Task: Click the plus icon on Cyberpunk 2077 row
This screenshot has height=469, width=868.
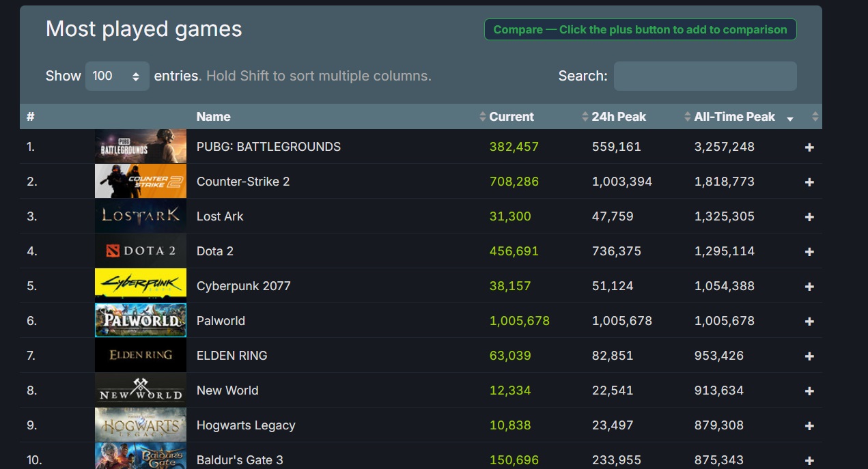Action: click(809, 286)
